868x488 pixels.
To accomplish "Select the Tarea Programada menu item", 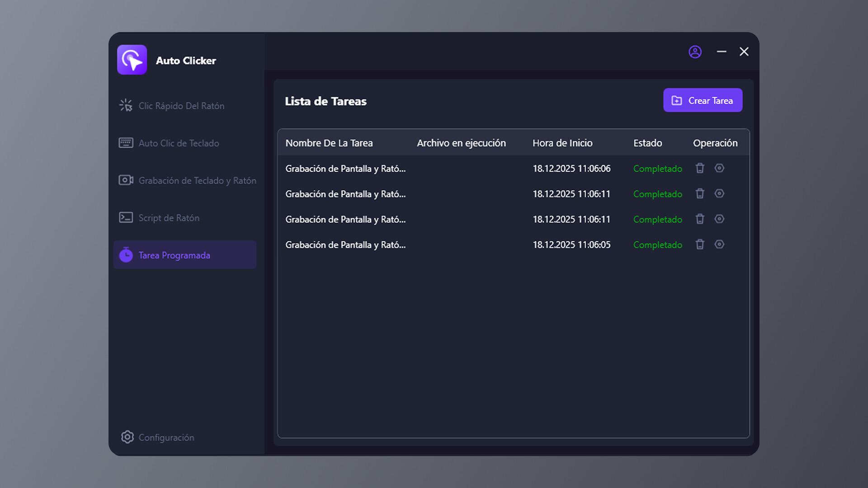I will pos(174,255).
